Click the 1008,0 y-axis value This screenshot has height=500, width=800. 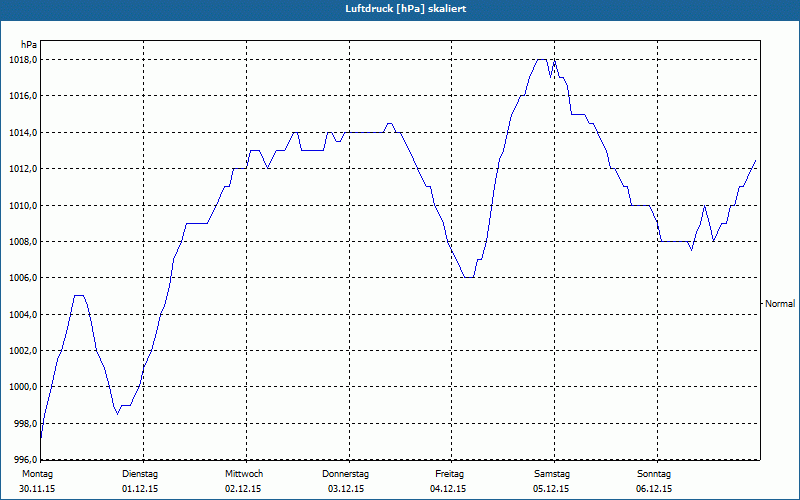pyautogui.click(x=22, y=242)
